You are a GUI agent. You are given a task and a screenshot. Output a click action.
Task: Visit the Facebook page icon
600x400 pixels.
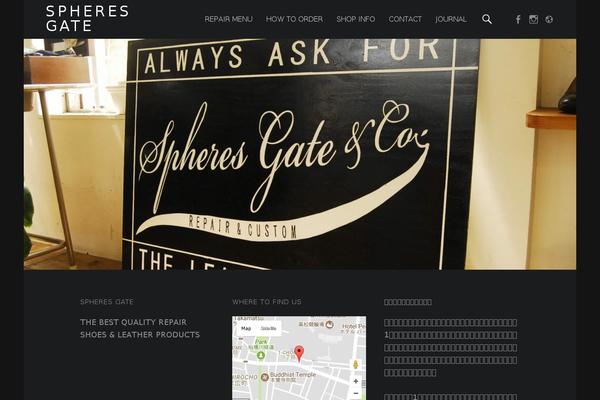click(x=518, y=20)
